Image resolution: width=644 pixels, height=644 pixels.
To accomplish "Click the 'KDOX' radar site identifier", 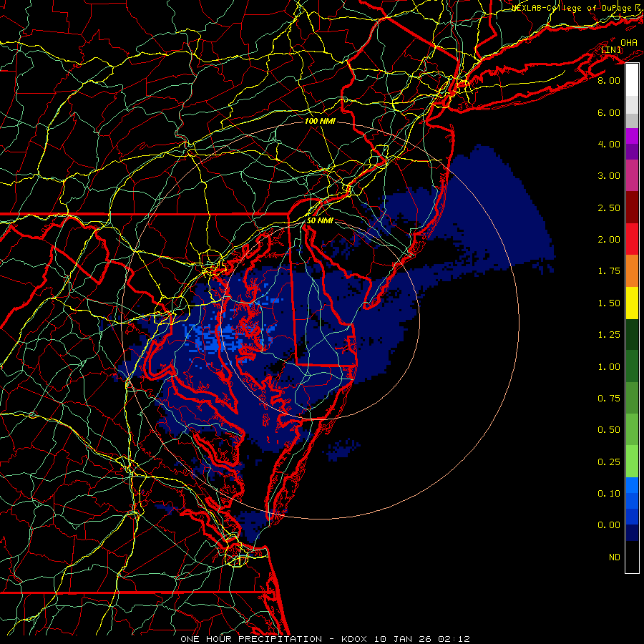I will [354, 639].
